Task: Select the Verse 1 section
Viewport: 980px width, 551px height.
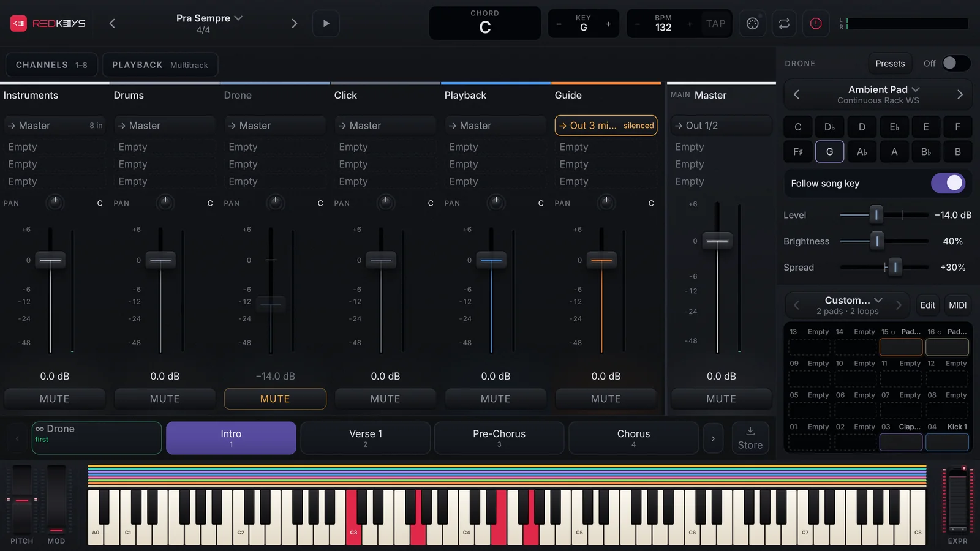Action: point(365,438)
